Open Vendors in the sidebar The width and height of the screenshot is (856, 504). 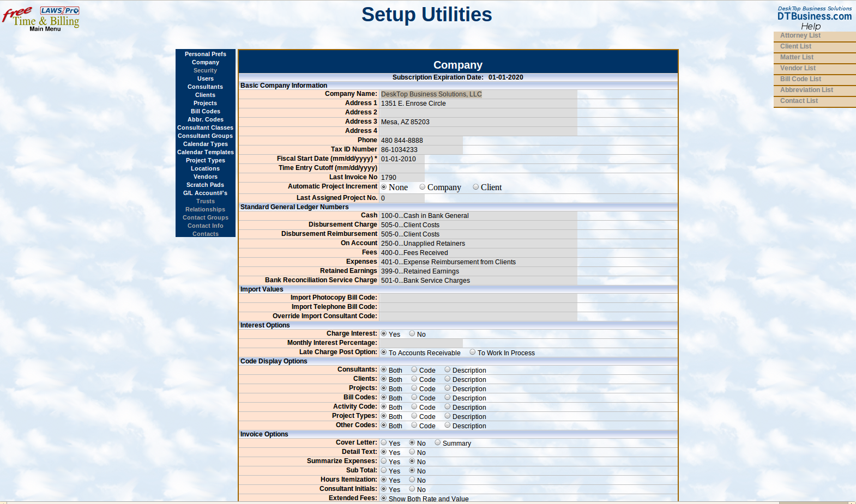pyautogui.click(x=206, y=177)
